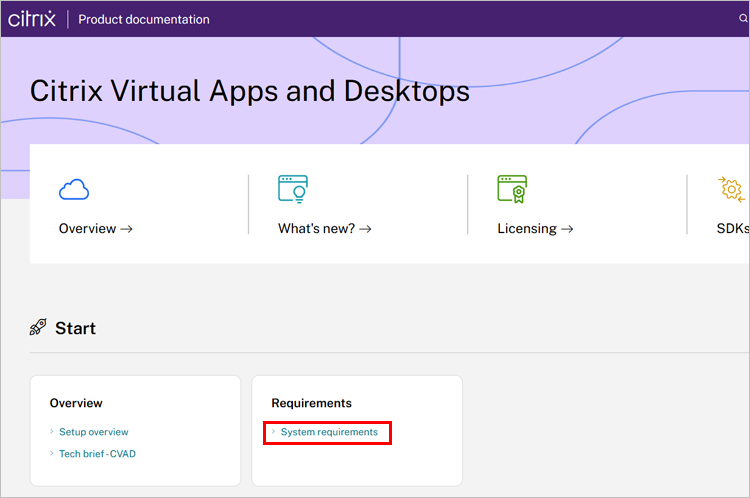
Task: Click the rocket icon beside Start
Action: click(x=38, y=327)
